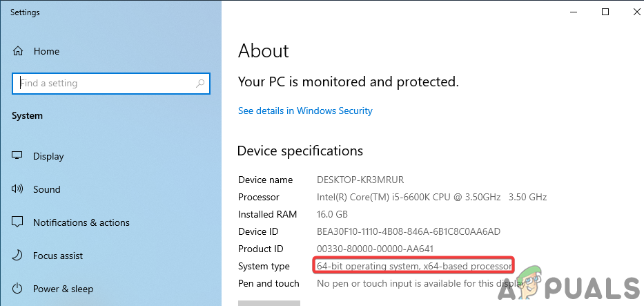Click the Display monitor icon

click(x=17, y=156)
